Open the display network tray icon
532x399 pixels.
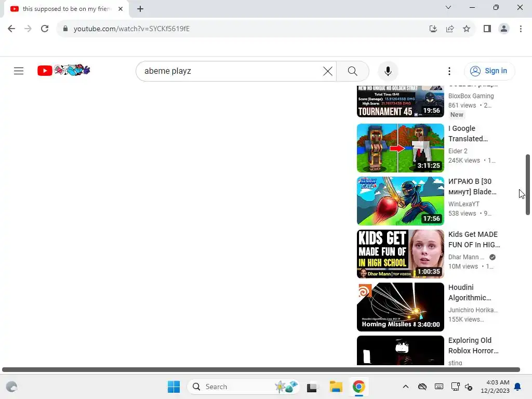pyautogui.click(x=455, y=387)
